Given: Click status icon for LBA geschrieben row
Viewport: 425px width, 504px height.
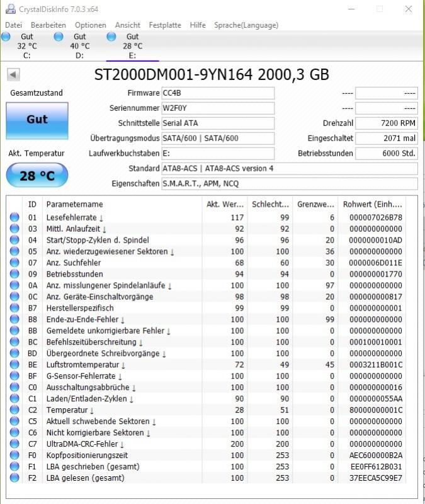Looking at the screenshot, I should coord(14,466).
